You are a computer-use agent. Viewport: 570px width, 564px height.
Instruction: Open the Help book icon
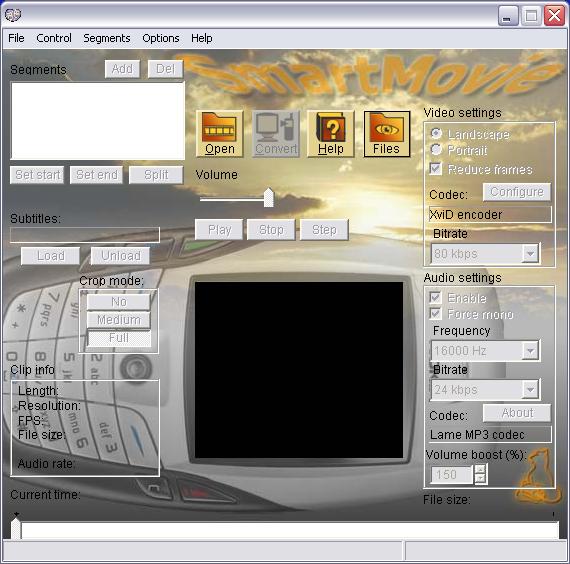point(330,134)
